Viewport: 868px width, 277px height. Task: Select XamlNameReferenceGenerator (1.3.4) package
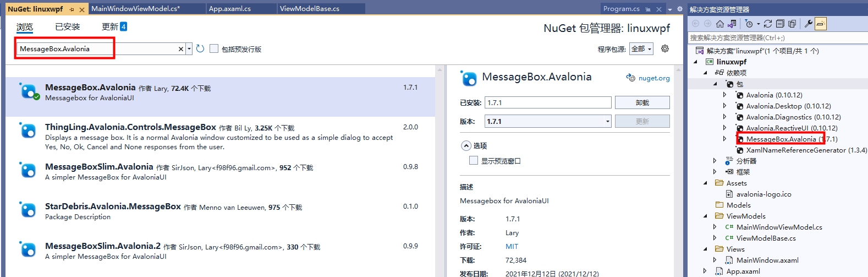tap(806, 150)
